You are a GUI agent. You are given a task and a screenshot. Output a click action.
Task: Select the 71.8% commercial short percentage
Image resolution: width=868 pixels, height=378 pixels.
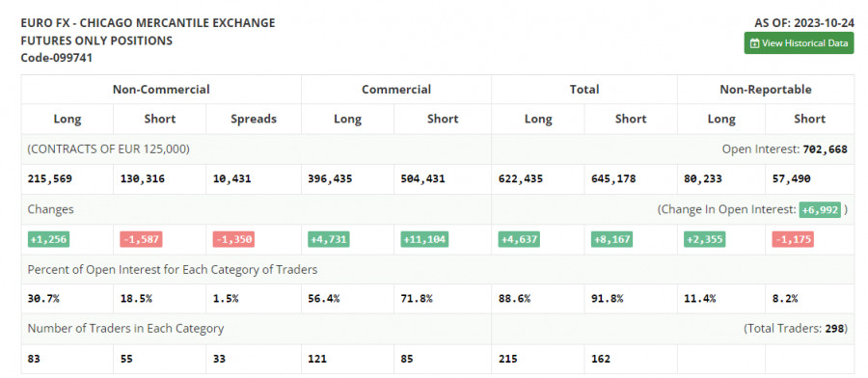(x=417, y=298)
